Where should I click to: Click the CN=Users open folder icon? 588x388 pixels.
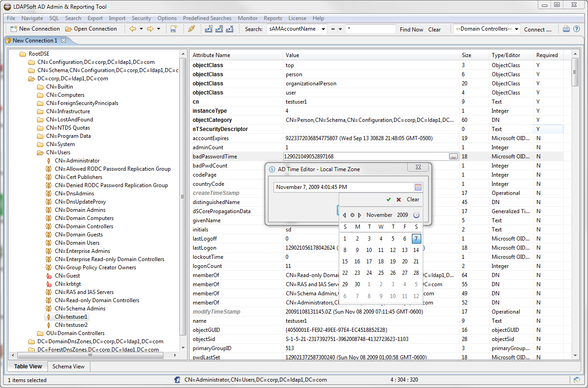point(40,152)
